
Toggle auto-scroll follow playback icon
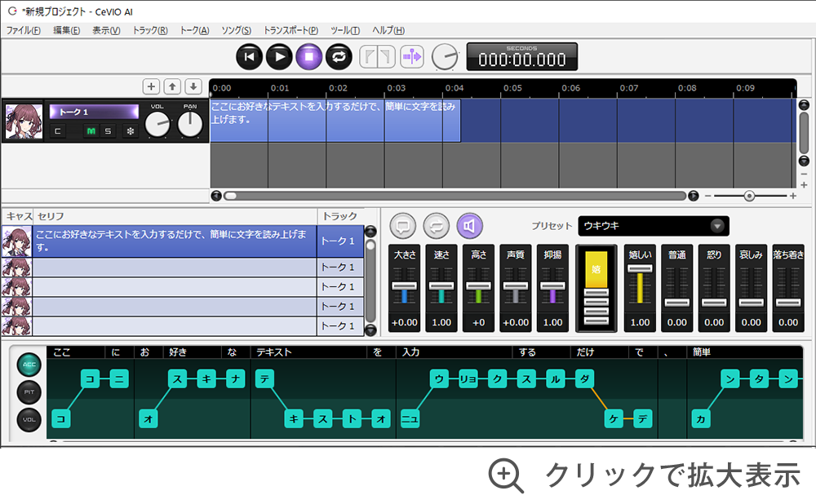point(411,57)
